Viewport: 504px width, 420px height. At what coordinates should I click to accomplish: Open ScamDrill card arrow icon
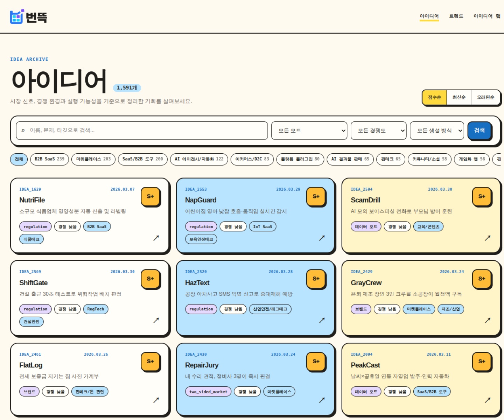488,238
